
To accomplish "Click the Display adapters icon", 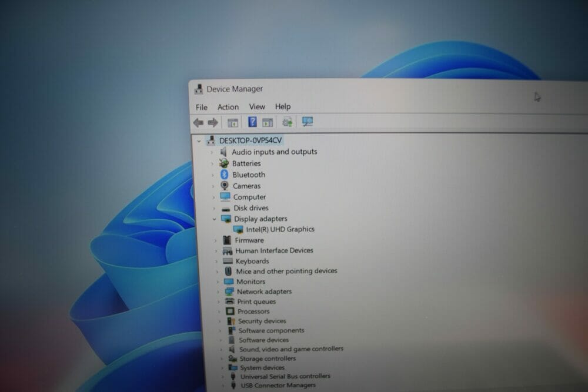I will pos(226,219).
